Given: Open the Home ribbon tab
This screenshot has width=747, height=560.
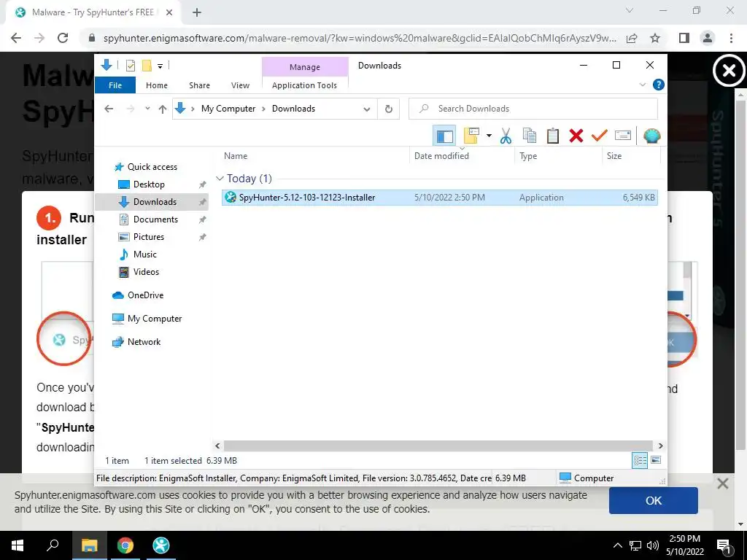Looking at the screenshot, I should 157,85.
